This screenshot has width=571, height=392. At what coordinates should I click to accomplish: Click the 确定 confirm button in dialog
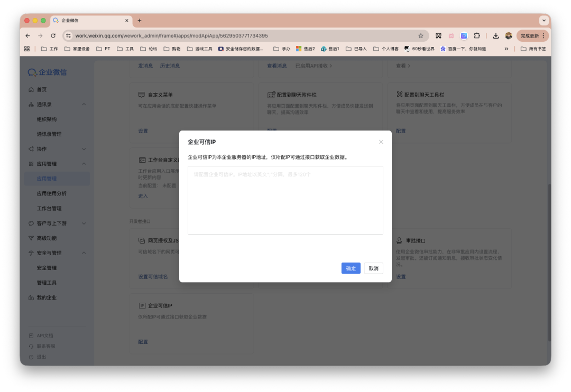click(351, 268)
